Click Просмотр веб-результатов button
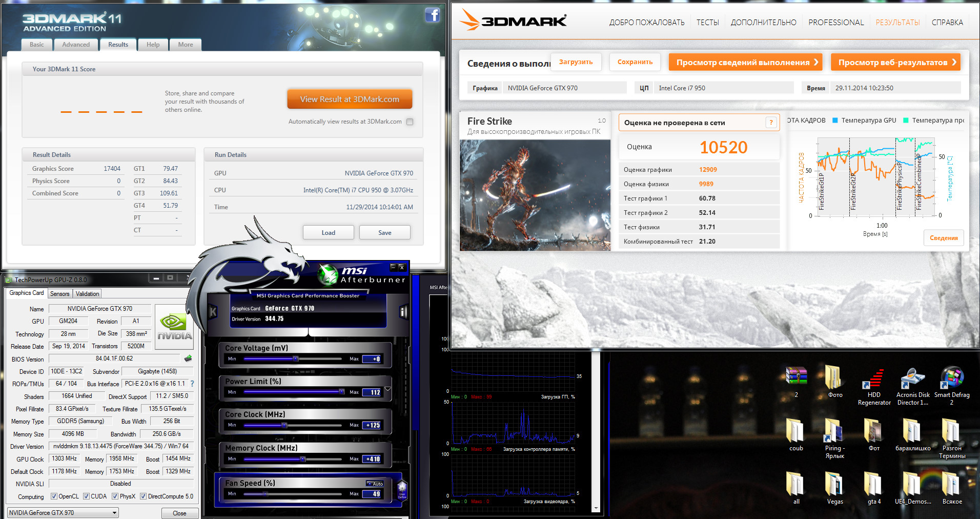980x519 pixels. pos(895,62)
